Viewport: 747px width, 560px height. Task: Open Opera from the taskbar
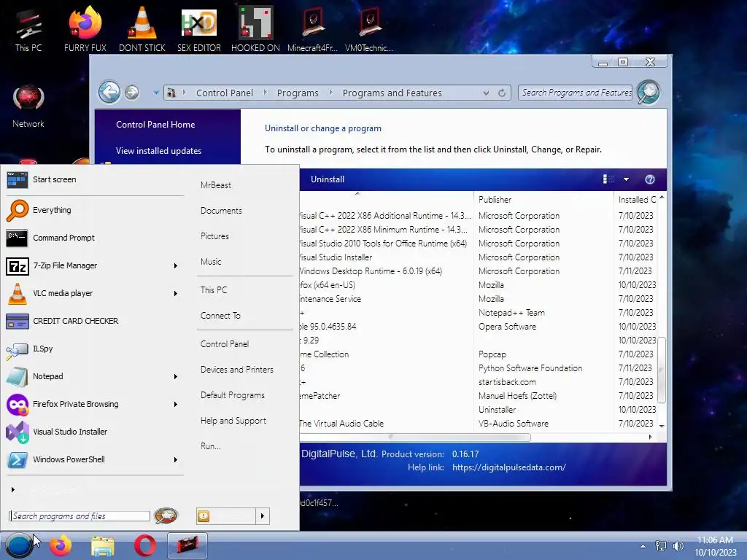click(145, 545)
